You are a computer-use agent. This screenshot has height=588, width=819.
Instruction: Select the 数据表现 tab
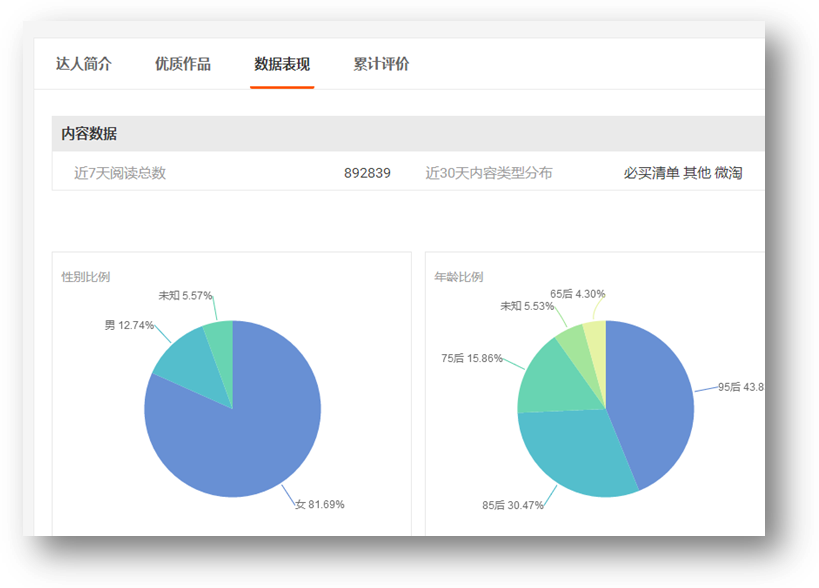point(282,65)
